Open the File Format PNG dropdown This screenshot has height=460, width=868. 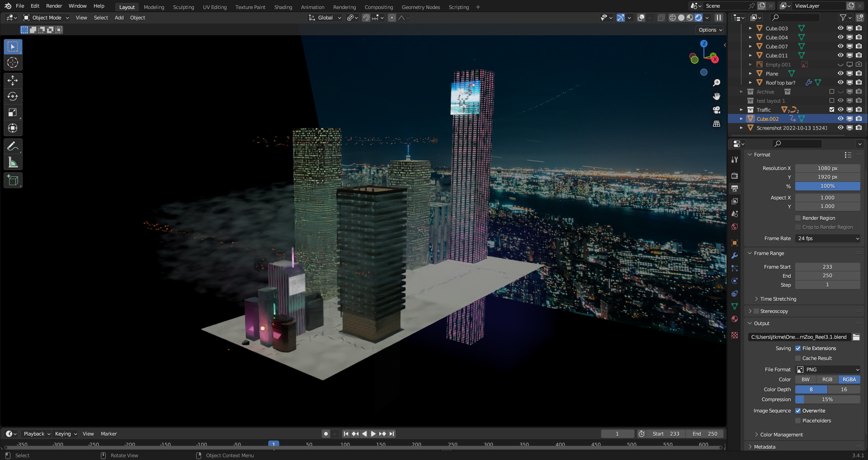828,370
